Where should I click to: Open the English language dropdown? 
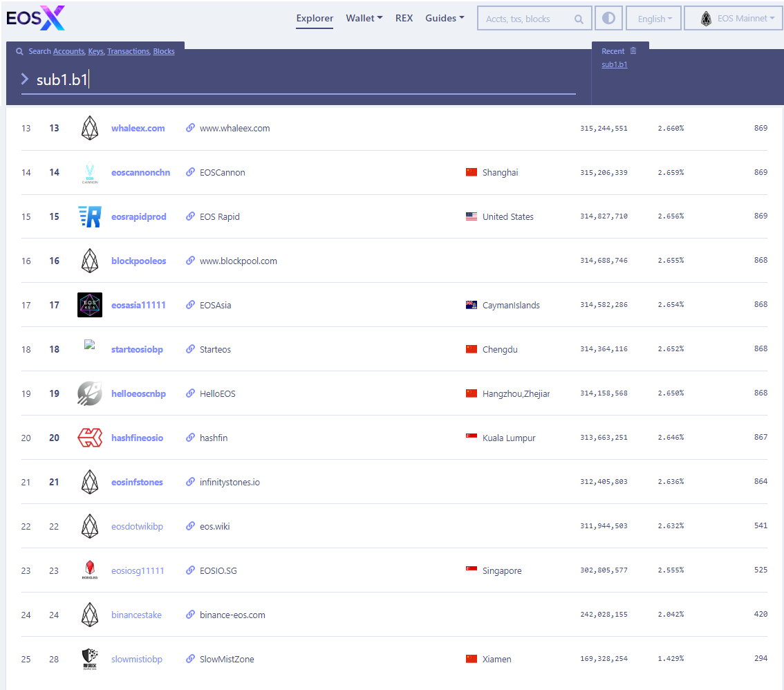[x=653, y=19]
